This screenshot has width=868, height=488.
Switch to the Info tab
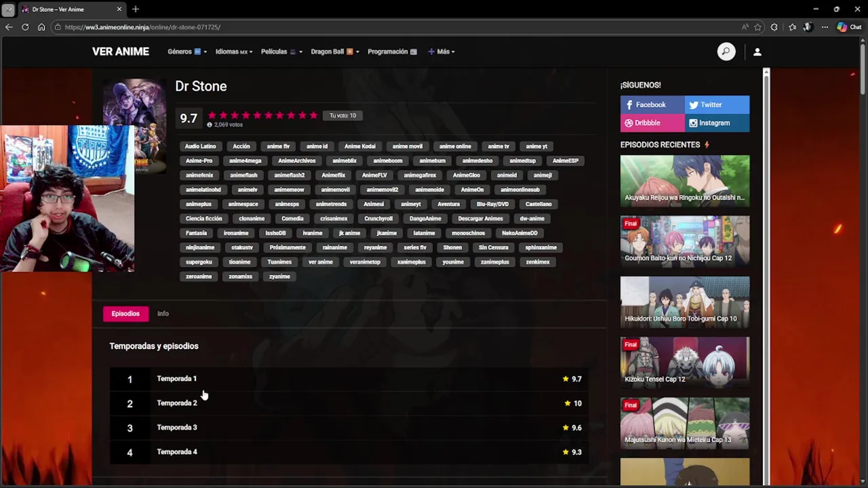tap(163, 314)
